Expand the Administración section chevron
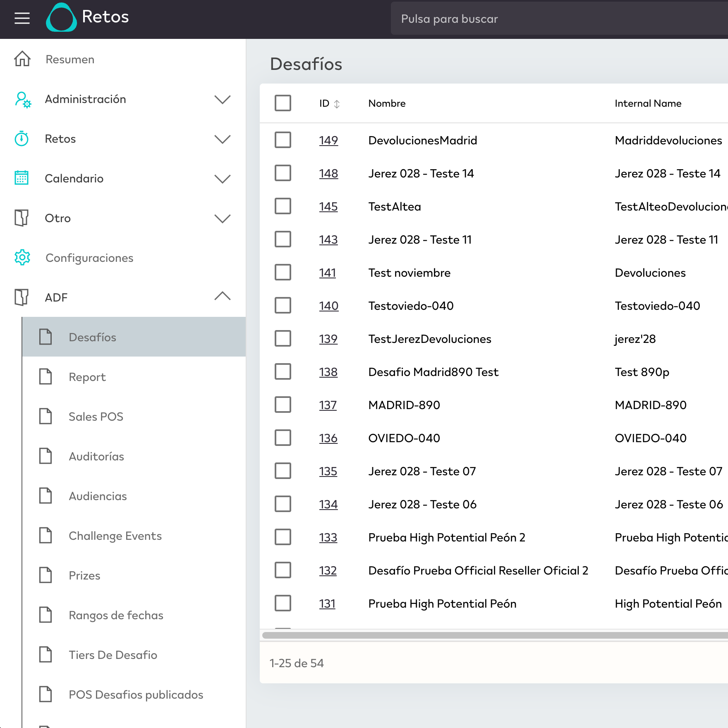The height and width of the screenshot is (728, 728). [222, 99]
